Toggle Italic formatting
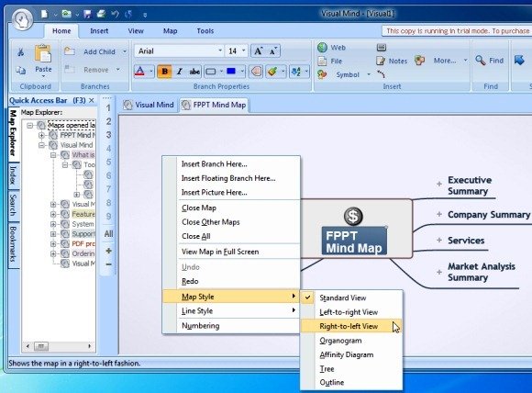532x393 pixels. 180,72
